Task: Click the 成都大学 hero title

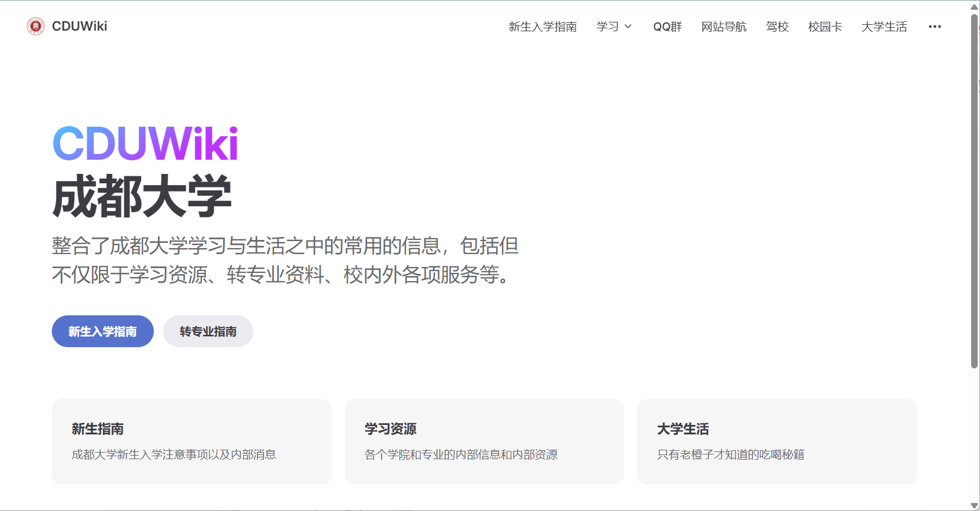Action: [x=142, y=196]
